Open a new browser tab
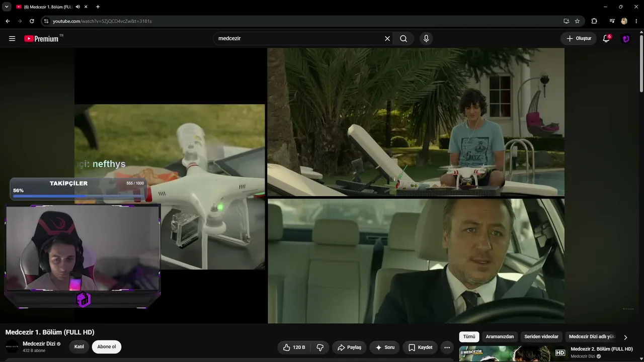Image resolution: width=644 pixels, height=362 pixels. (x=98, y=7)
